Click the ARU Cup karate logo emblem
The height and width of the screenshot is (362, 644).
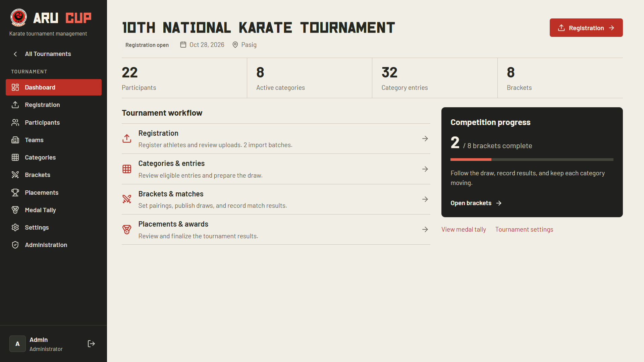(x=18, y=17)
